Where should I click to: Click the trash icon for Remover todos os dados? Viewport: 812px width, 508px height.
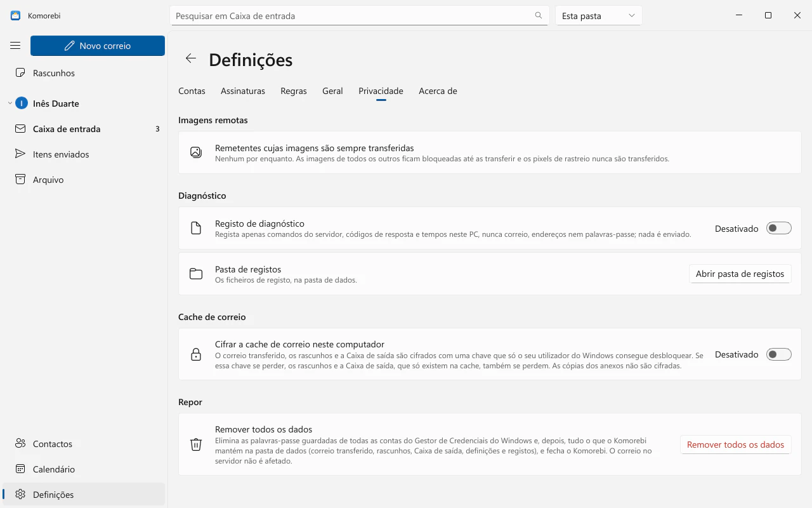click(196, 444)
